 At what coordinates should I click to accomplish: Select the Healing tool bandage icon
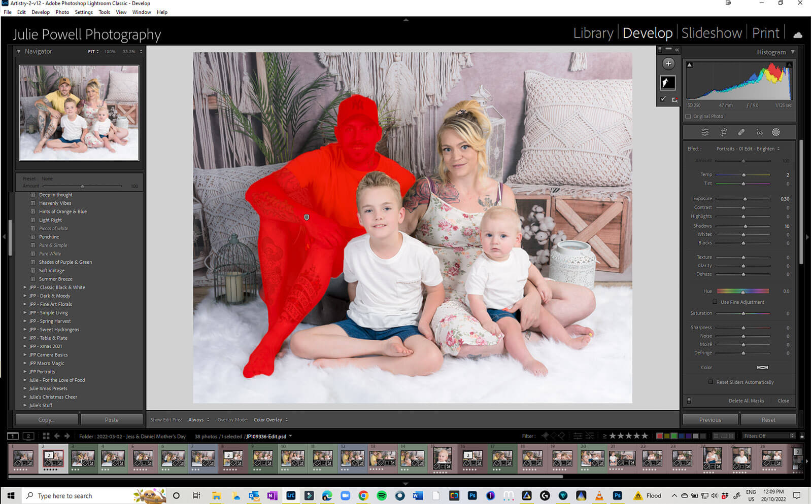click(741, 132)
